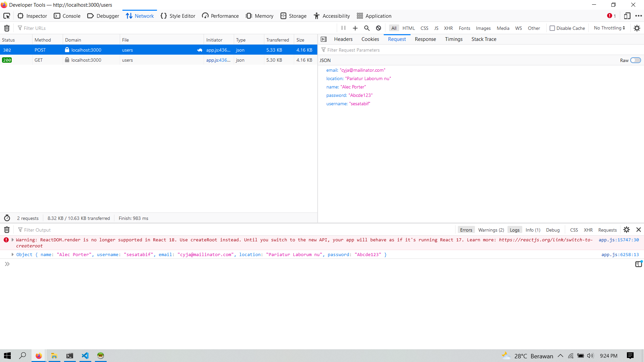Toggle Errors filter in console
The height and width of the screenshot is (362, 644).
(466, 230)
